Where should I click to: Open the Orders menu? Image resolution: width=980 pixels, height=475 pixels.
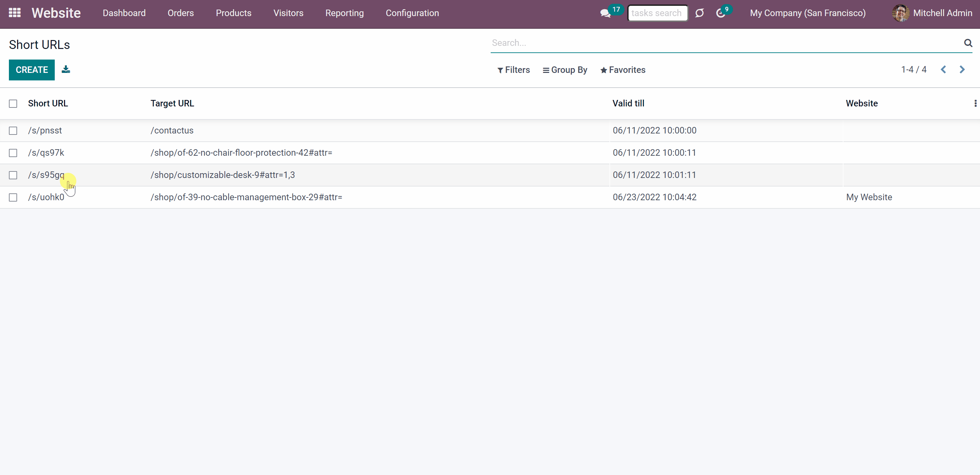[x=181, y=13]
